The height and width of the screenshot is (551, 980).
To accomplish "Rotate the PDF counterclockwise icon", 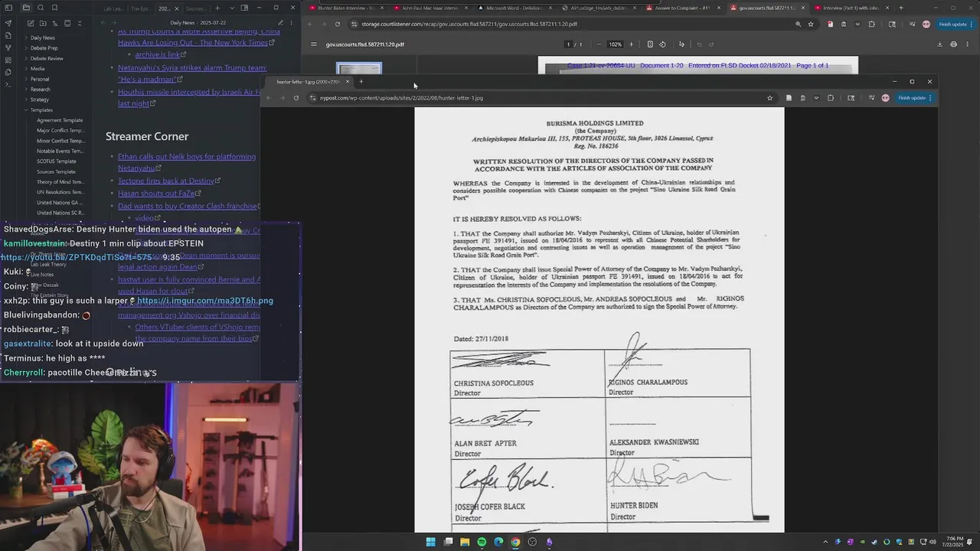I will (662, 44).
